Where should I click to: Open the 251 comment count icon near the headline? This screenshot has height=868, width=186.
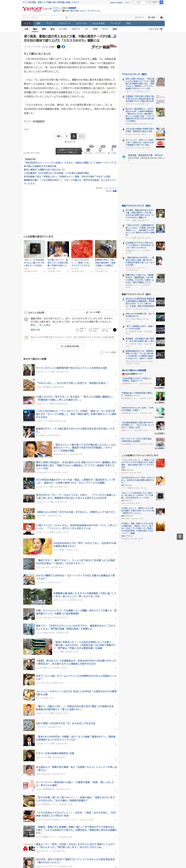(x=45, y=47)
